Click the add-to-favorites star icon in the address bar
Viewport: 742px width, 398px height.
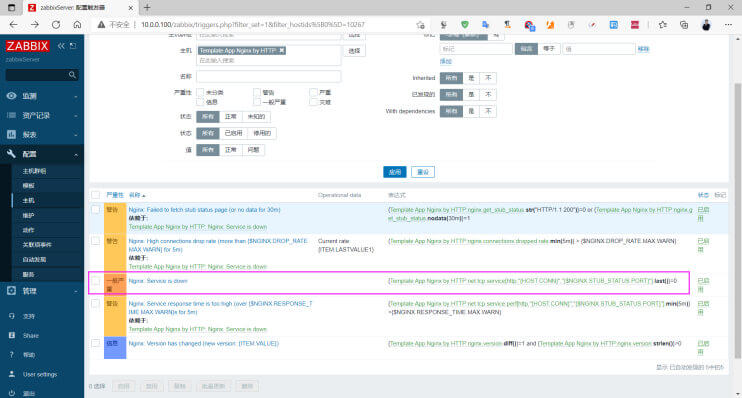click(x=420, y=25)
